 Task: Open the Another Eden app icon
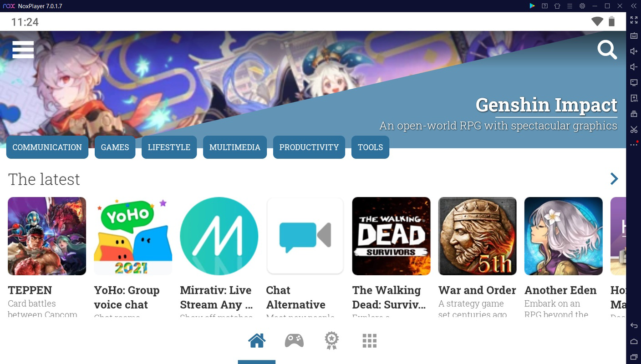(x=564, y=236)
